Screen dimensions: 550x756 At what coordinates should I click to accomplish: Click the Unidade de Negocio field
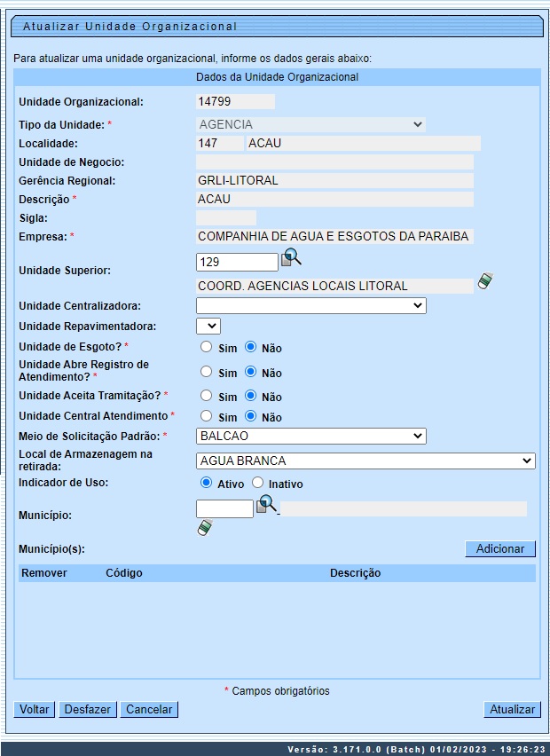(x=334, y=162)
